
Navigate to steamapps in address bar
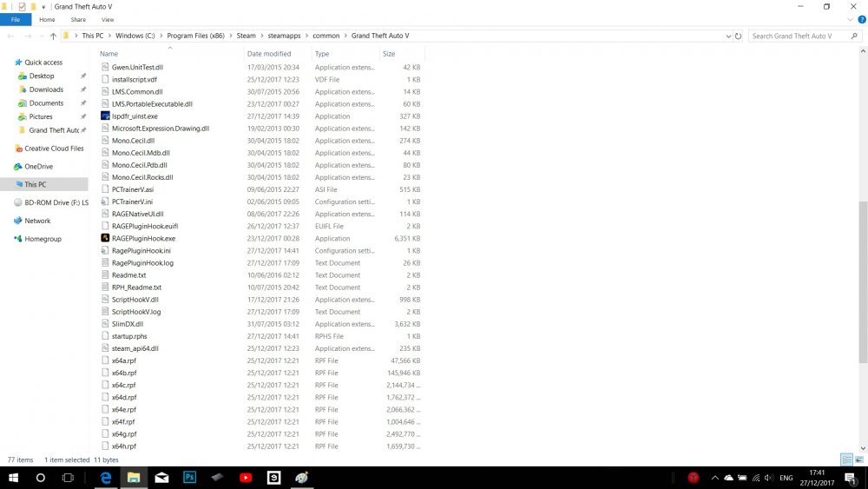click(x=284, y=36)
